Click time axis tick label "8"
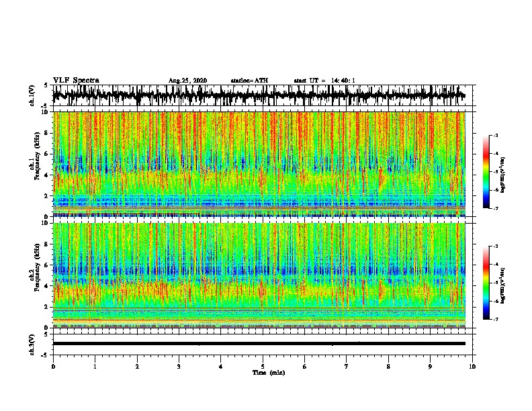The height and width of the screenshot is (411, 532). coord(388,367)
